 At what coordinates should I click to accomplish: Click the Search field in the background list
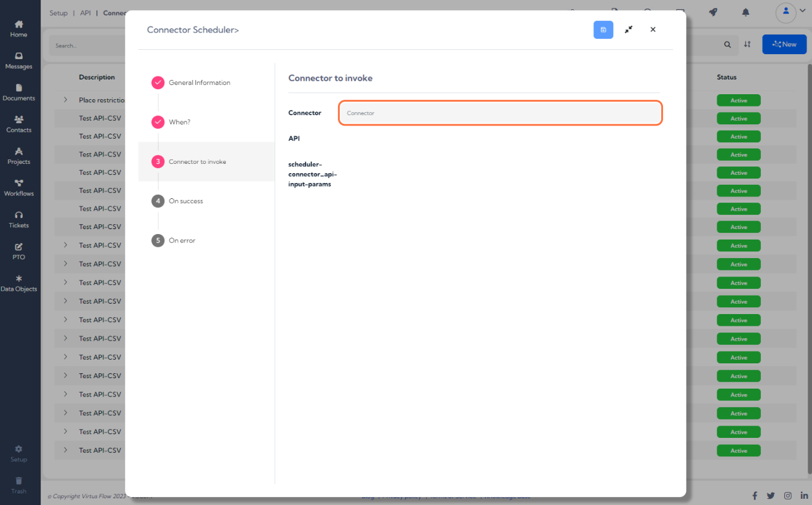(x=86, y=46)
